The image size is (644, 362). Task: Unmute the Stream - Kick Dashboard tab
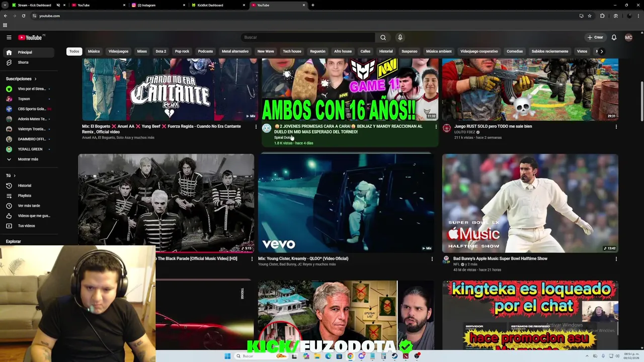tap(58, 5)
